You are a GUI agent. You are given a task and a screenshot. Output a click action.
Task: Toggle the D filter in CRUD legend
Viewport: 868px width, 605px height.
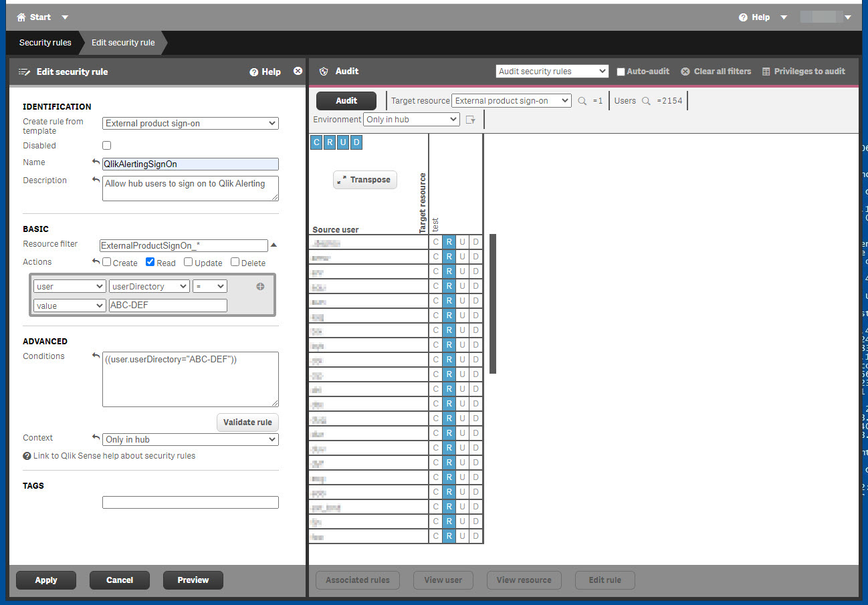pyautogui.click(x=356, y=142)
